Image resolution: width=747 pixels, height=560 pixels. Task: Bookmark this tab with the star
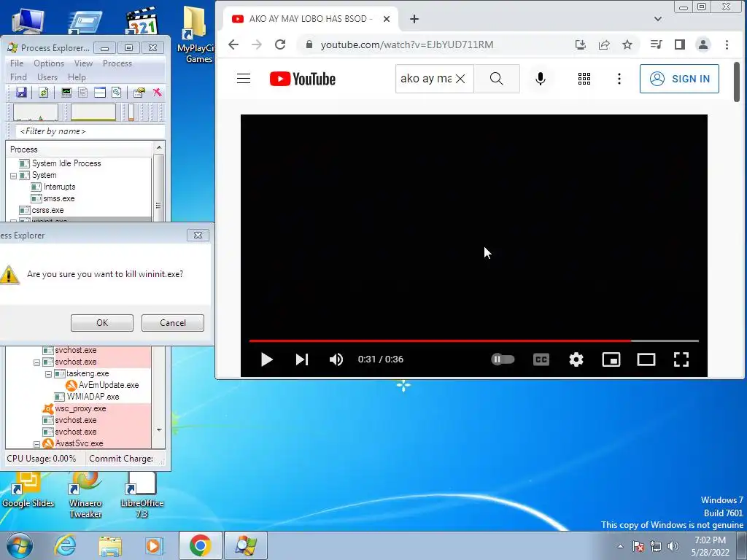click(x=627, y=44)
